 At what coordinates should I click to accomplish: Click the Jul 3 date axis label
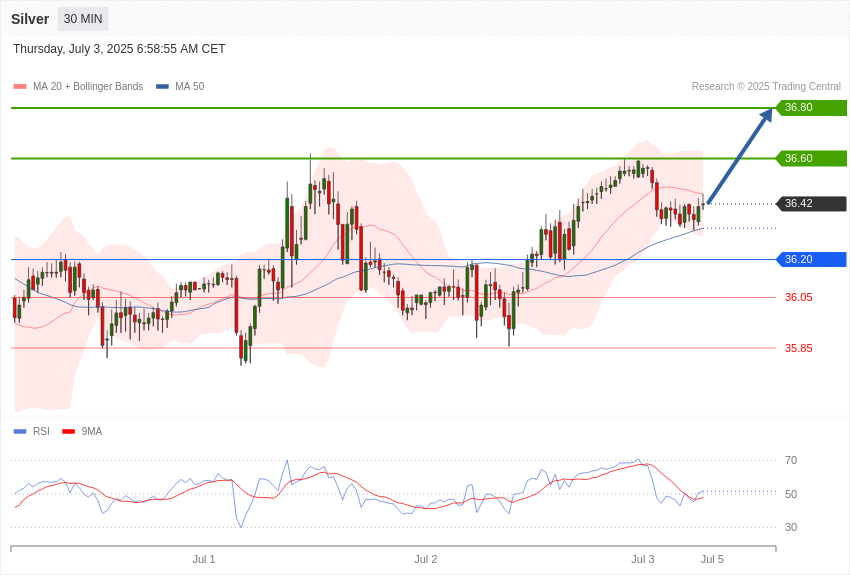coord(643,559)
